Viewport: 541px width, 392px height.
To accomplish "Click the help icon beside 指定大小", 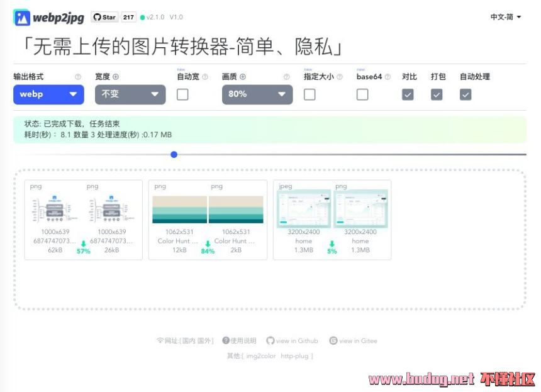I will coord(340,77).
